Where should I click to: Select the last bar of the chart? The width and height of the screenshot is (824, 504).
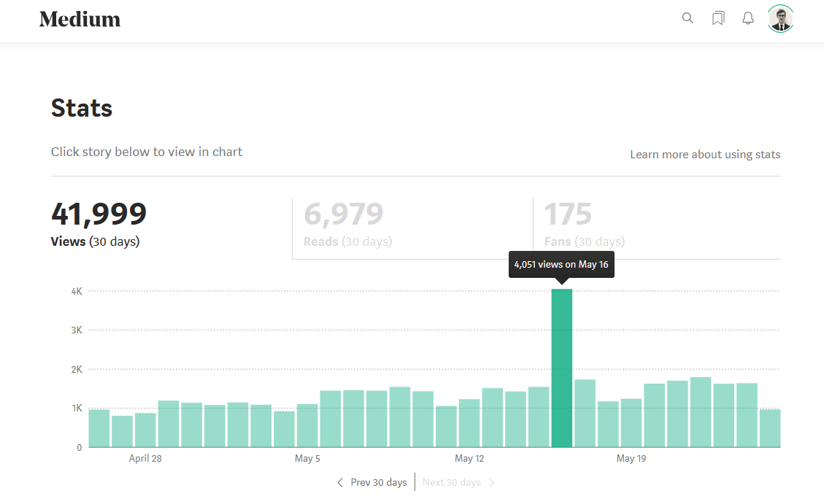pyautogui.click(x=770, y=428)
